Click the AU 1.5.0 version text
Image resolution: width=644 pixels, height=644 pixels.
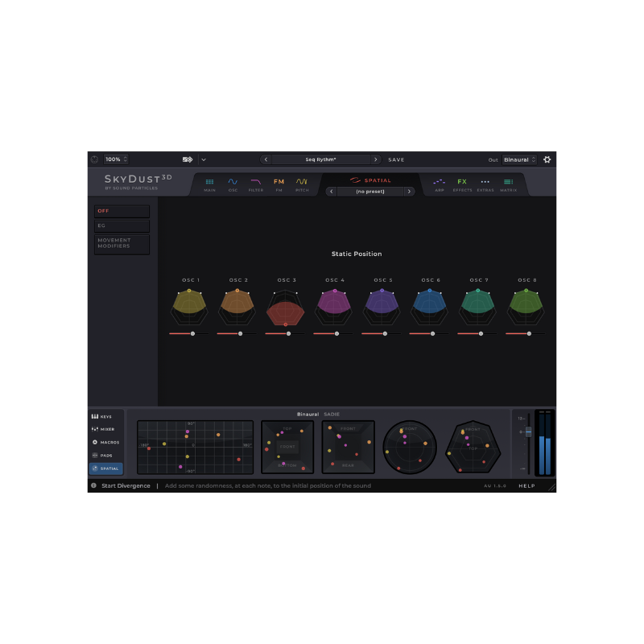coord(495,486)
